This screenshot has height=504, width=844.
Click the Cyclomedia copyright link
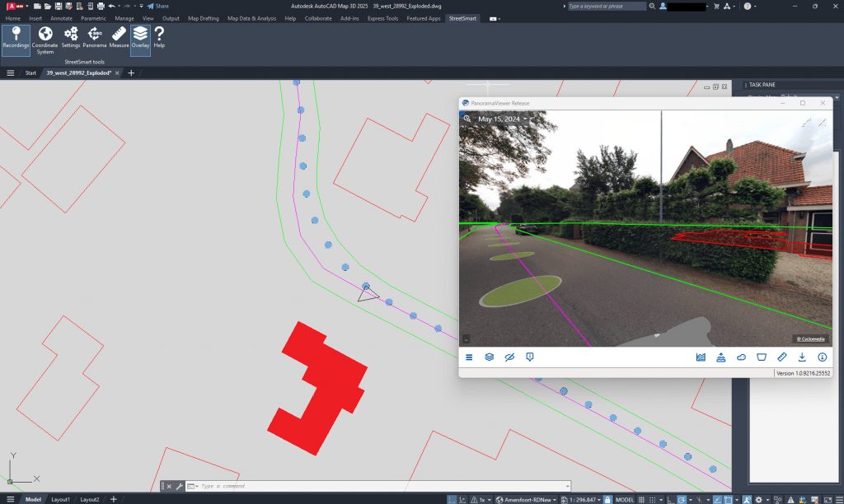pyautogui.click(x=811, y=338)
